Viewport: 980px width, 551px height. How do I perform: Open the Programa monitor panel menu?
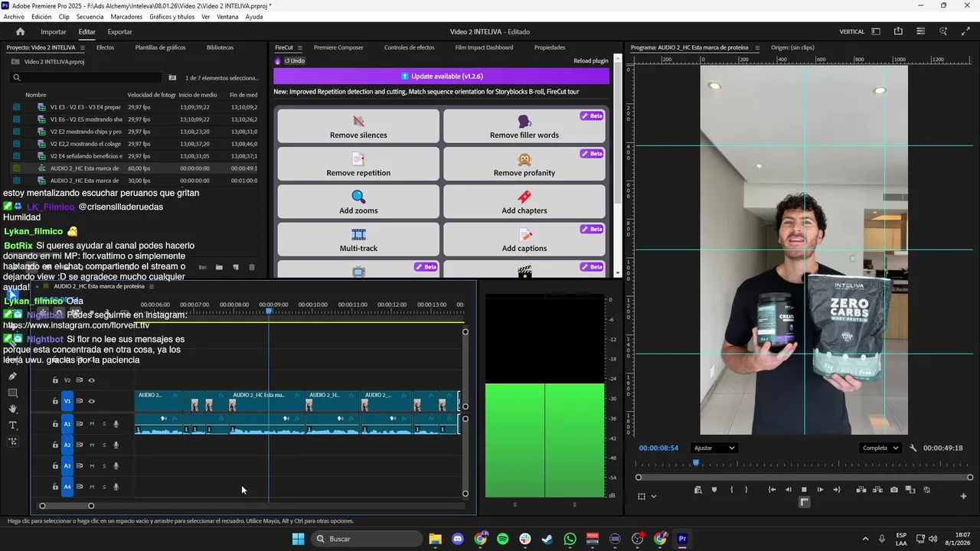click(x=757, y=47)
